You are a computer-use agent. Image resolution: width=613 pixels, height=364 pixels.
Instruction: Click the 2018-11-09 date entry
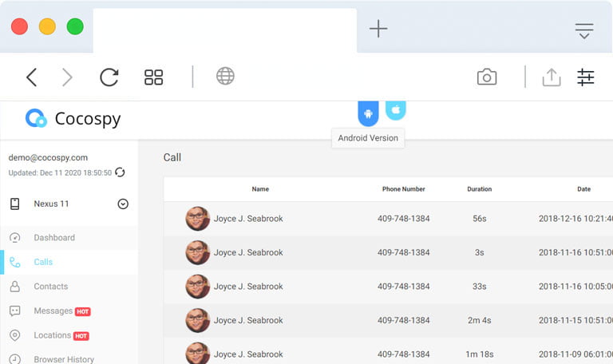coord(575,354)
